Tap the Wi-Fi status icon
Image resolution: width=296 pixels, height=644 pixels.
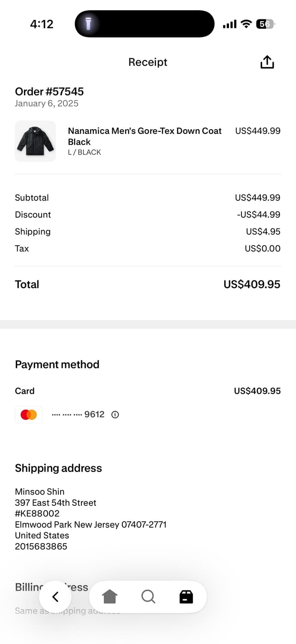[x=246, y=24]
